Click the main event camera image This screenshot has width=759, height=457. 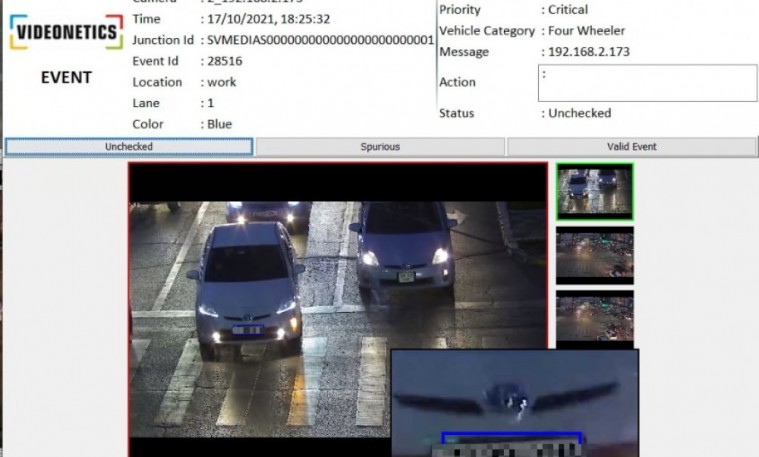coord(338,310)
